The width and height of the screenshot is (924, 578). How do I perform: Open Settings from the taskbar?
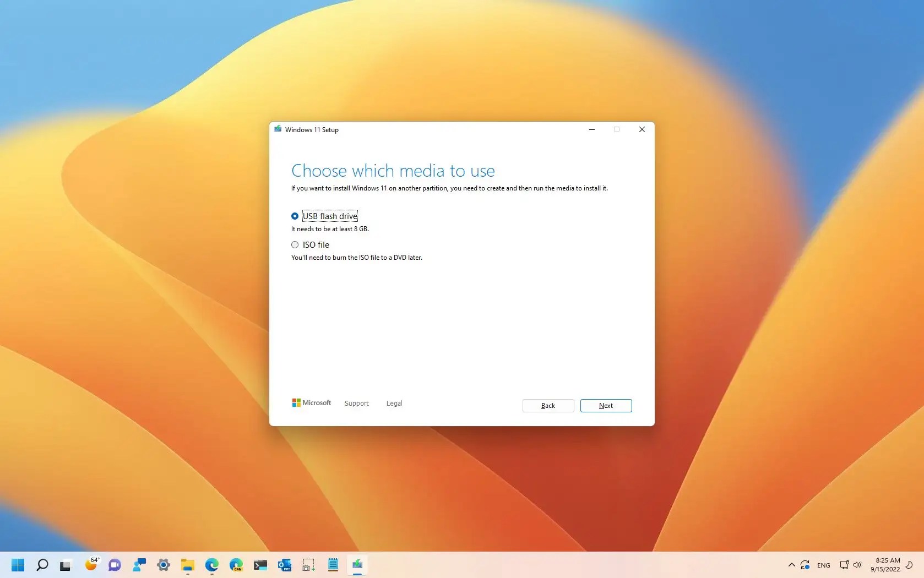(164, 565)
